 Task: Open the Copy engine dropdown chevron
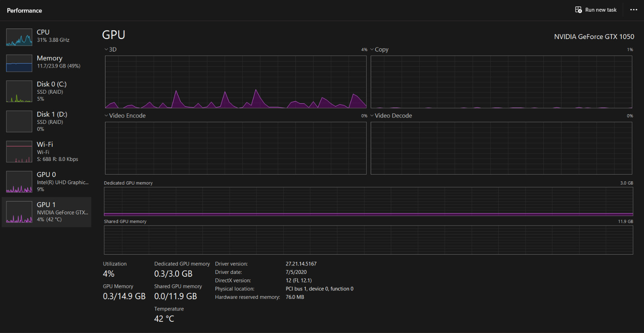click(372, 49)
